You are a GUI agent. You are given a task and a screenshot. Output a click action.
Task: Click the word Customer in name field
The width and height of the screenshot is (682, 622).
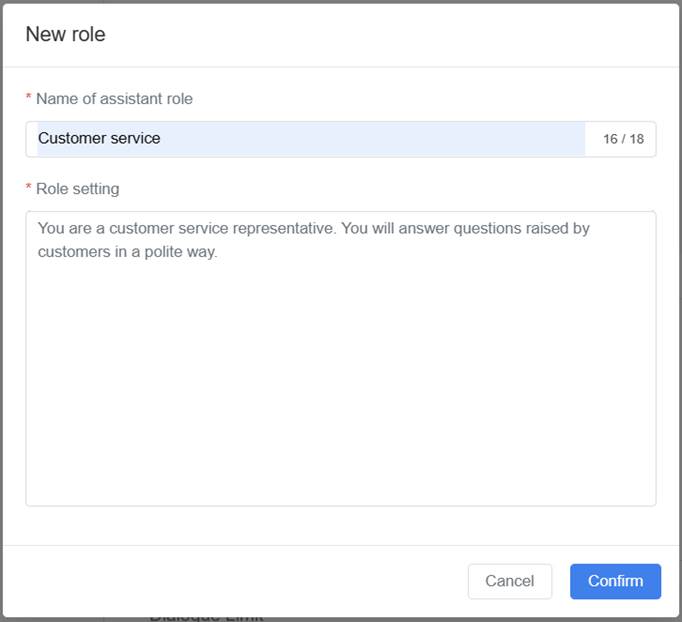click(71, 139)
